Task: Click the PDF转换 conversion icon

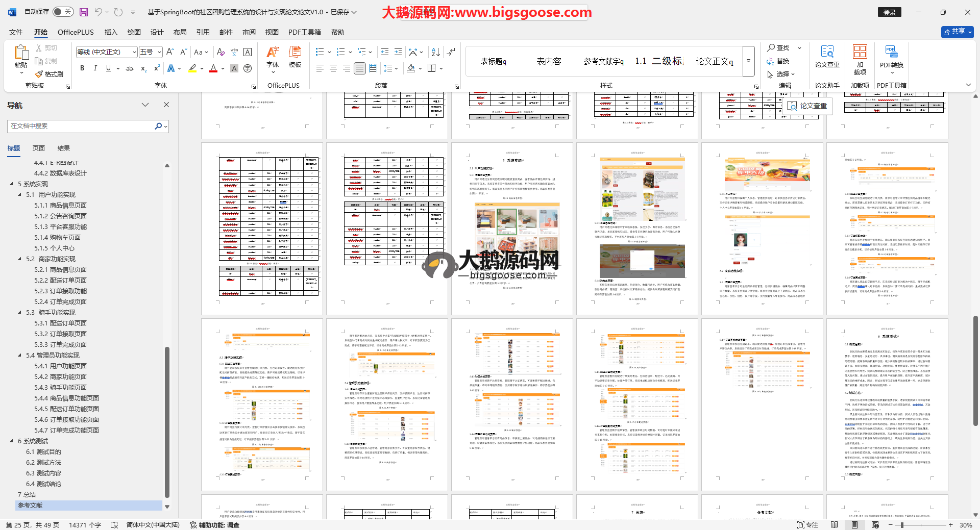Action: pos(891,56)
